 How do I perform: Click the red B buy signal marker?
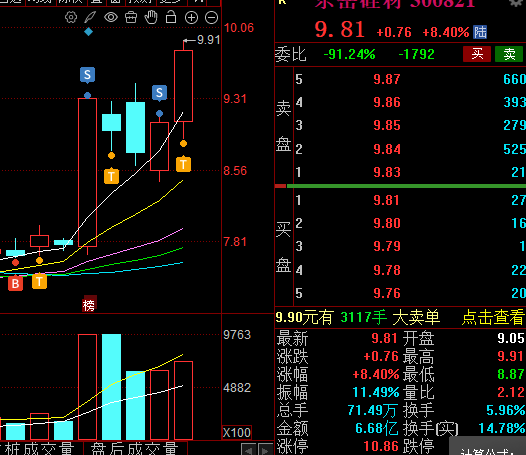15,284
